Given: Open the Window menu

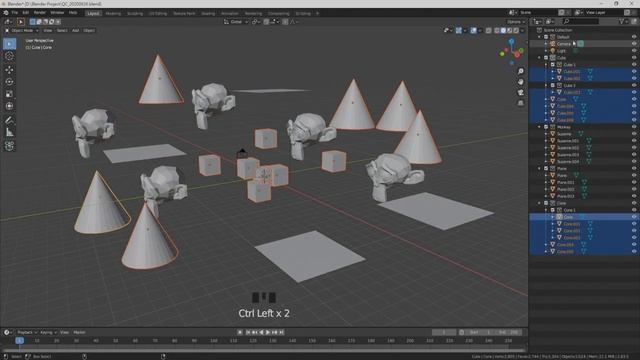Looking at the screenshot, I should coord(57,13).
